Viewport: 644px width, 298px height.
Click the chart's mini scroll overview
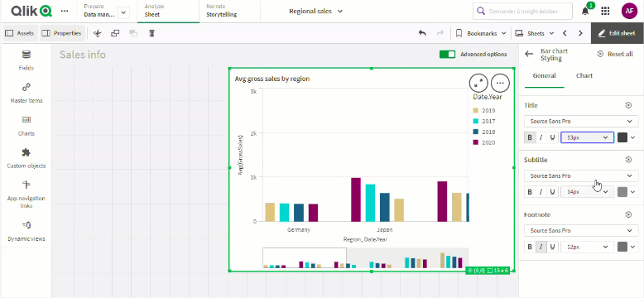(366, 258)
